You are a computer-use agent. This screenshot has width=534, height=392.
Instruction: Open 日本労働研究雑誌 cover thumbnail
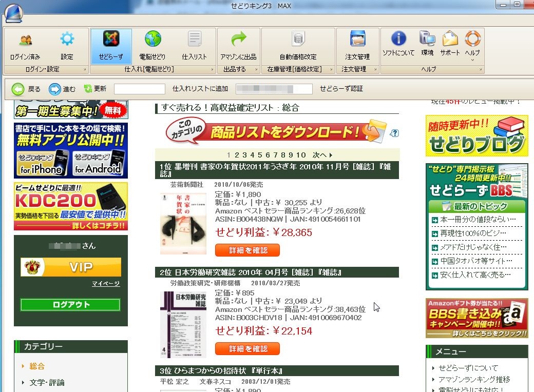183,325
